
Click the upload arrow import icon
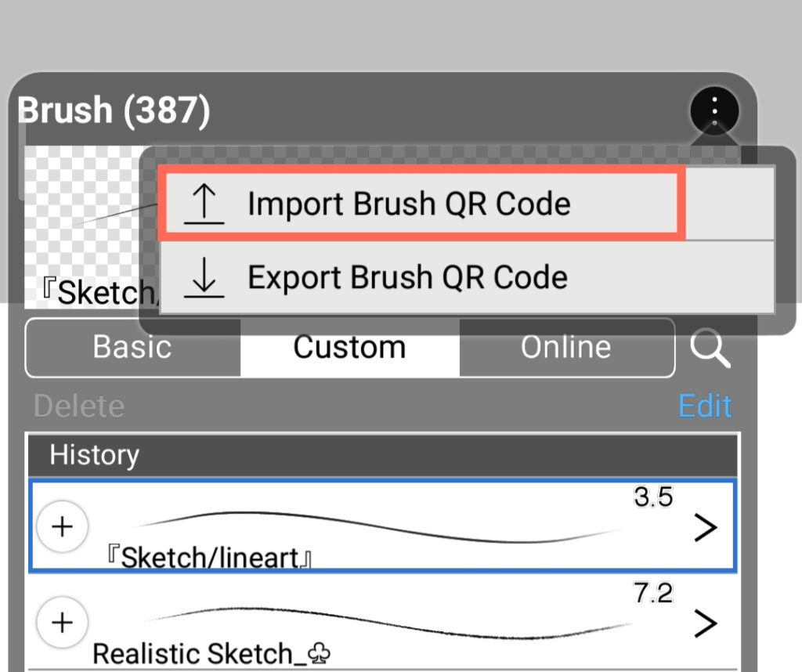204,205
